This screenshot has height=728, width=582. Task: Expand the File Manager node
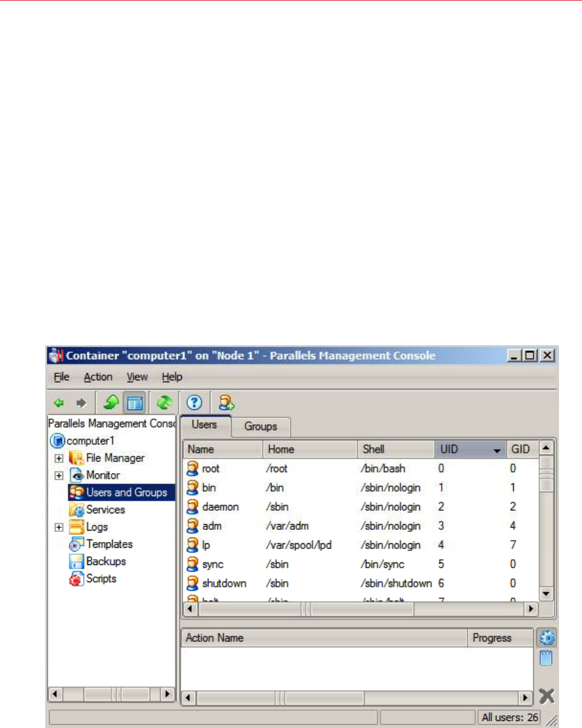pyautogui.click(x=59, y=459)
